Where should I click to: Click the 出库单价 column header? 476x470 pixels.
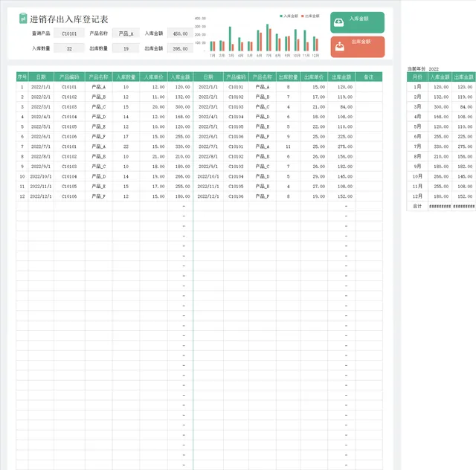pos(314,77)
